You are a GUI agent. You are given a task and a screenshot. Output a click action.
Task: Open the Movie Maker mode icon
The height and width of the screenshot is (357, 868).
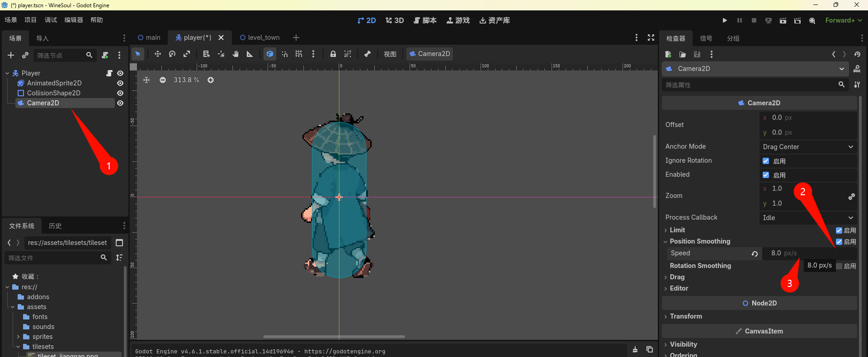coord(812,20)
